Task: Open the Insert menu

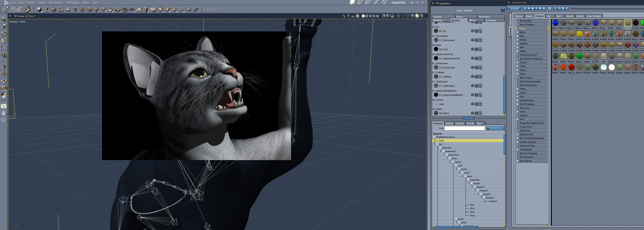Action: (41, 3)
